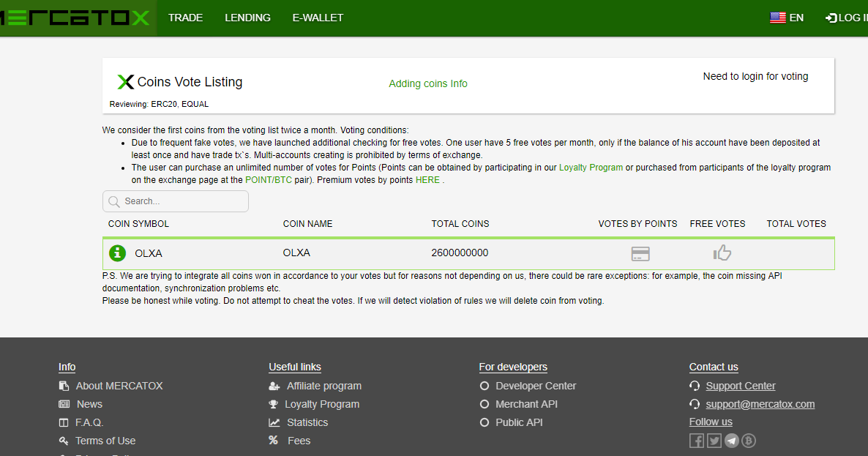Click the Public API circle icon

[484, 423]
